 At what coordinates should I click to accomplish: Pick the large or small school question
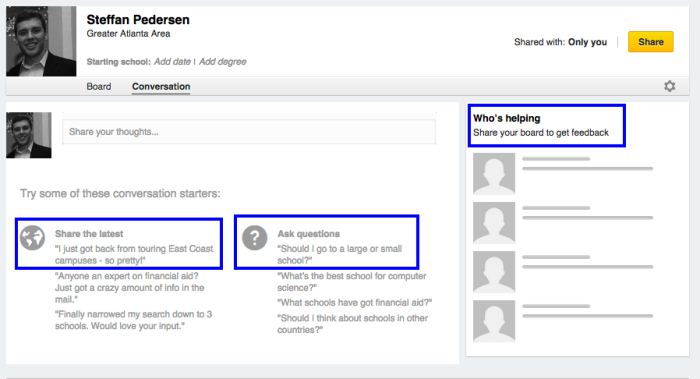click(339, 254)
